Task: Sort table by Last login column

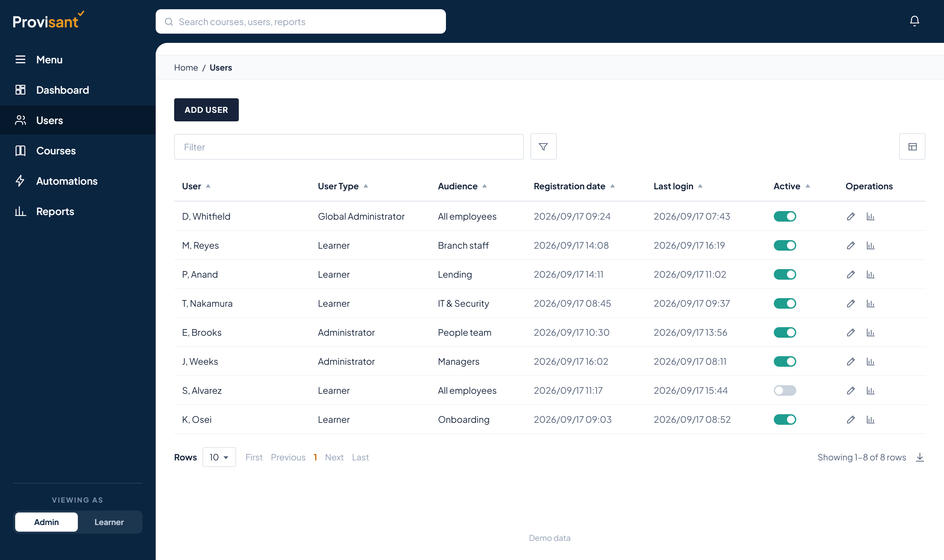Action: pyautogui.click(x=677, y=186)
